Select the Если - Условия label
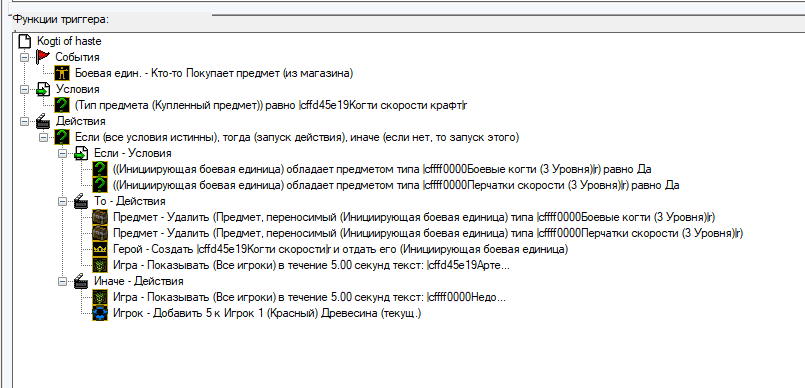The width and height of the screenshot is (805, 388). 132,153
